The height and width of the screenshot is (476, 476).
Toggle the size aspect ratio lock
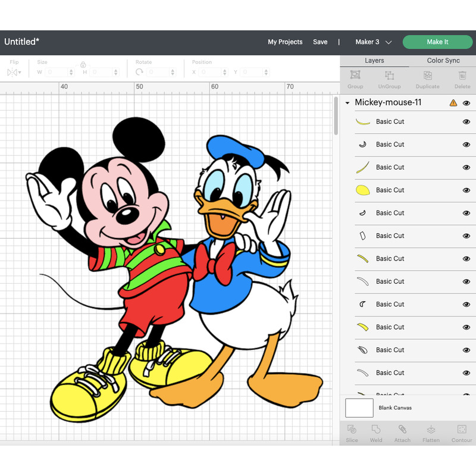tap(83, 64)
